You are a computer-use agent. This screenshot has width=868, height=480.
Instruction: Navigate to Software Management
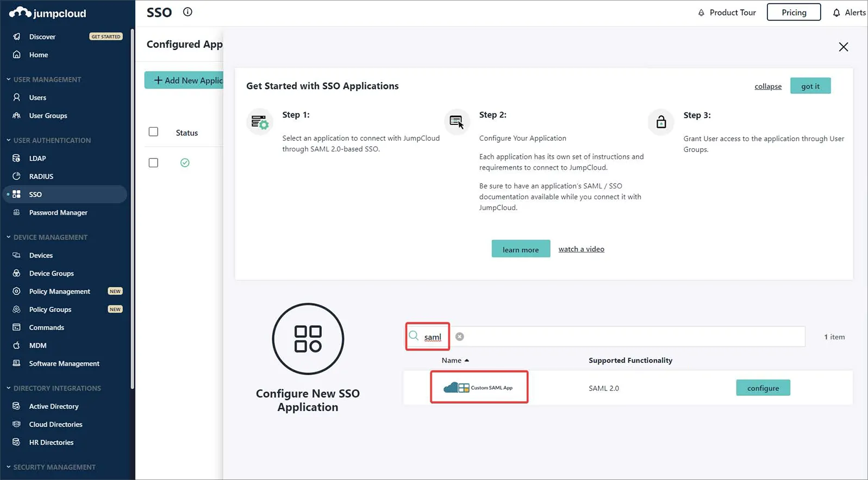64,363
